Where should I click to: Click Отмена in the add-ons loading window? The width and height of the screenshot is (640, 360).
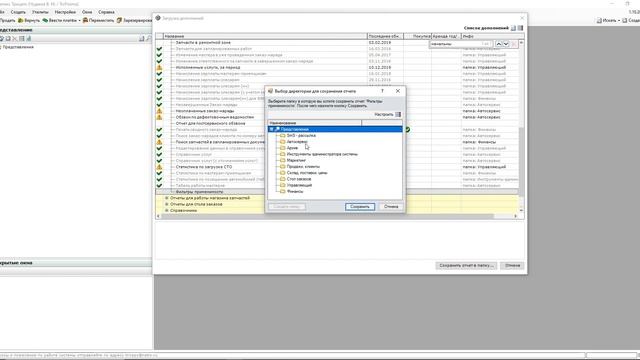click(512, 265)
